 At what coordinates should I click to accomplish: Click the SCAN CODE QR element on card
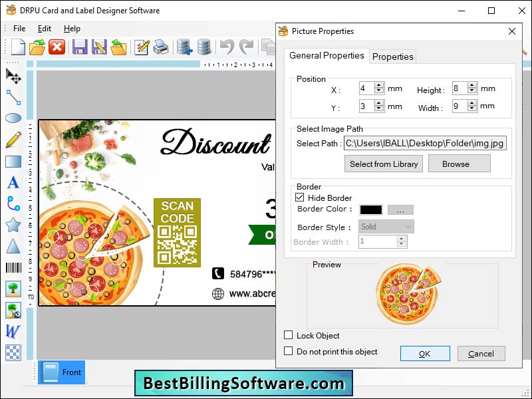[177, 233]
